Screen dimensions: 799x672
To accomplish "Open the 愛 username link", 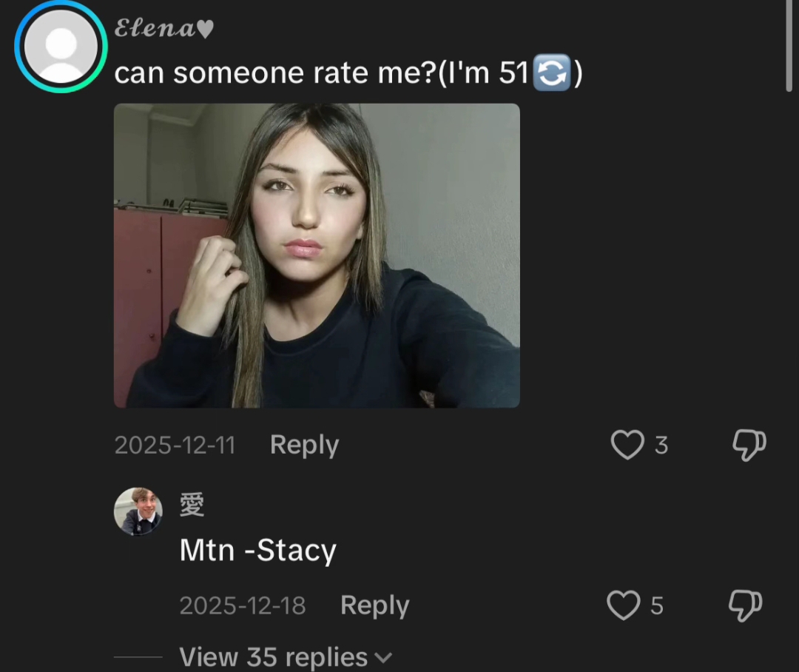I will coord(192,505).
